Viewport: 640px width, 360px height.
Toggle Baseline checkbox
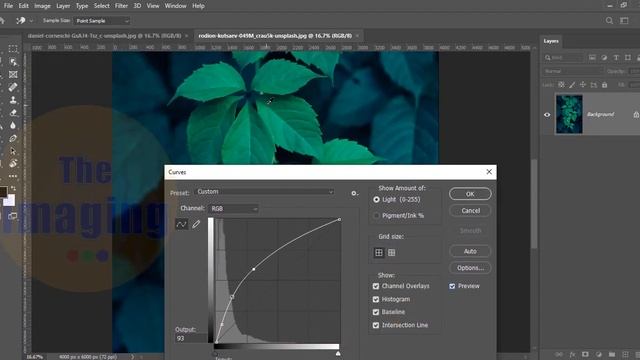point(376,312)
